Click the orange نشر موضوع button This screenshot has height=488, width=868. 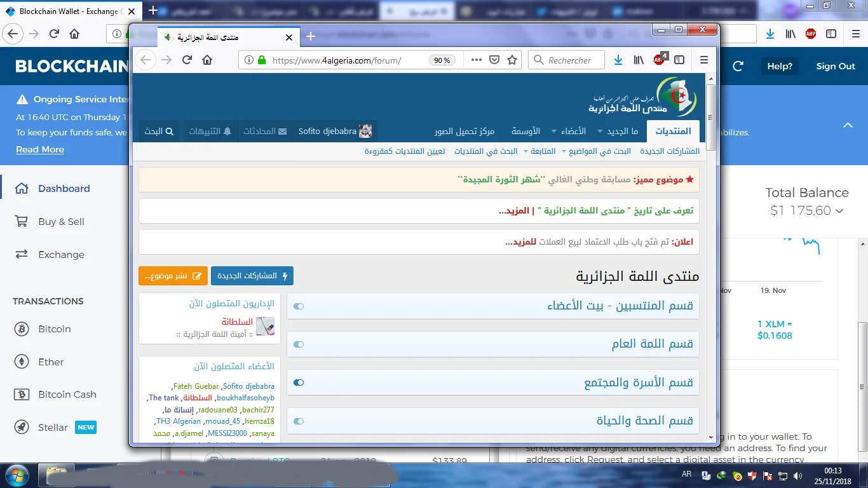(x=173, y=276)
